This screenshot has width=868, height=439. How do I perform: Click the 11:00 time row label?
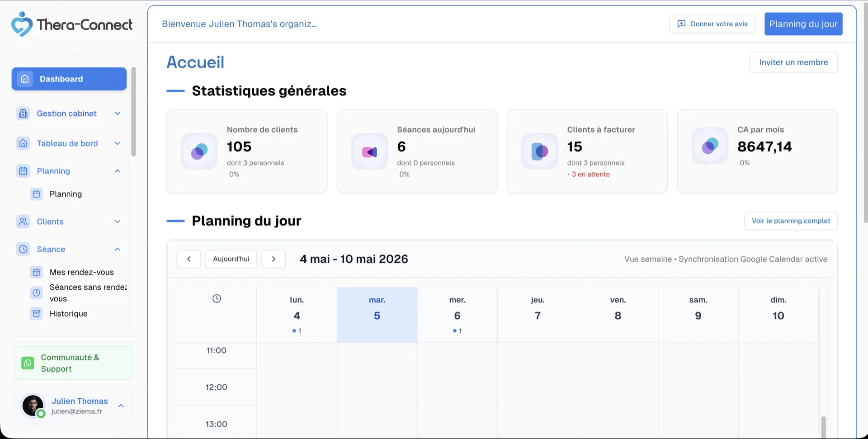coord(216,350)
